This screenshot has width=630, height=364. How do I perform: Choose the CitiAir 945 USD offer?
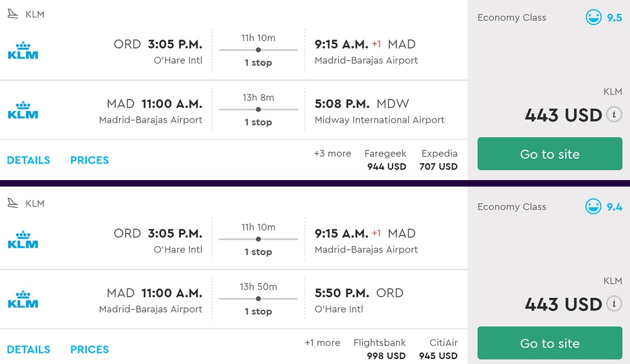pyautogui.click(x=438, y=350)
